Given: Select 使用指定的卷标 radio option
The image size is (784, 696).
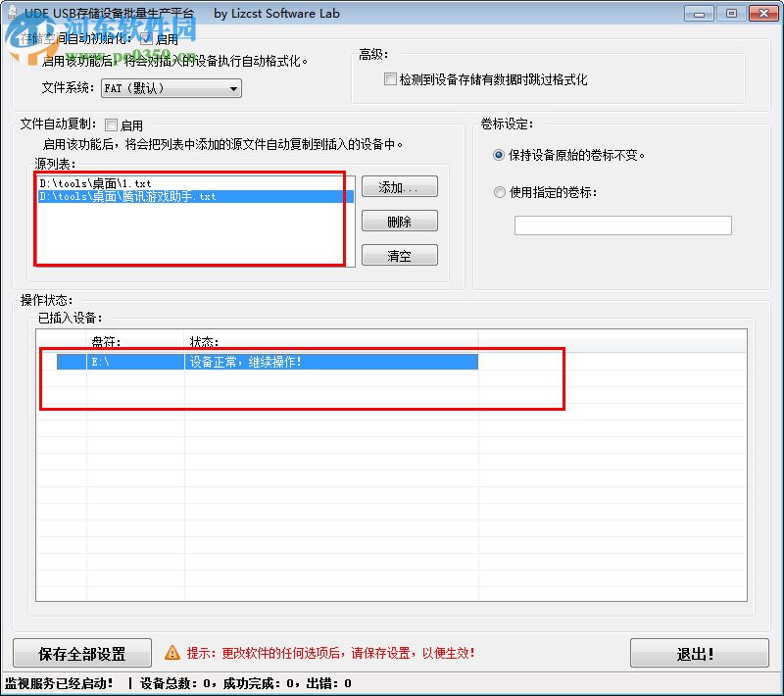Looking at the screenshot, I should coord(499,191).
